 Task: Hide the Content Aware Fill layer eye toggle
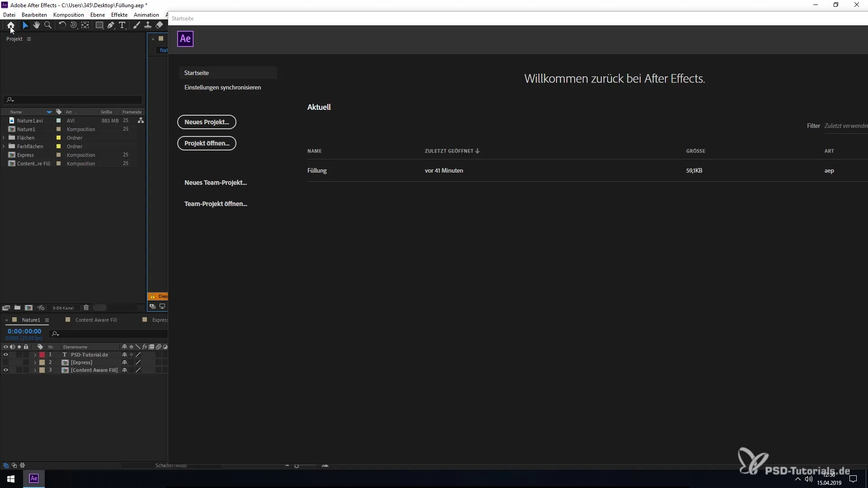pos(6,371)
